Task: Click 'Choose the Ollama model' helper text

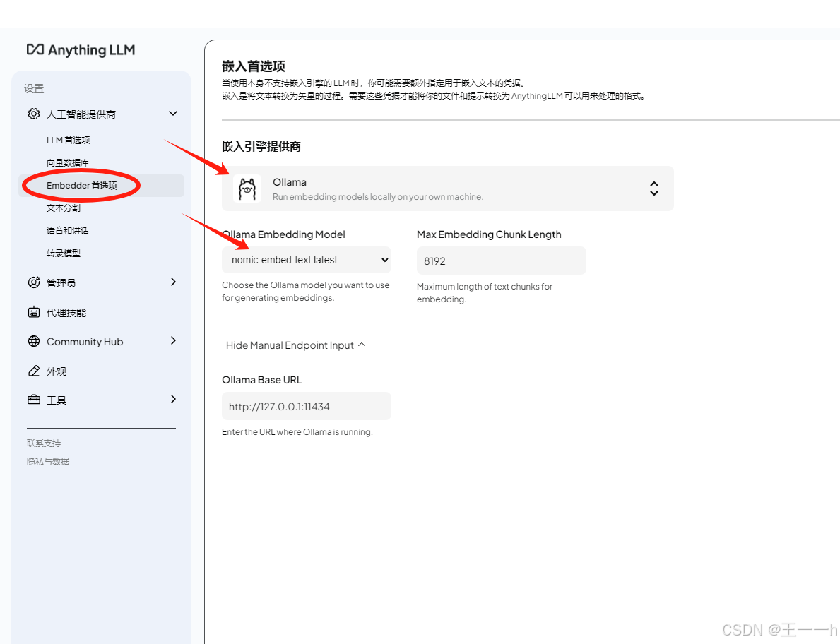Action: point(306,291)
